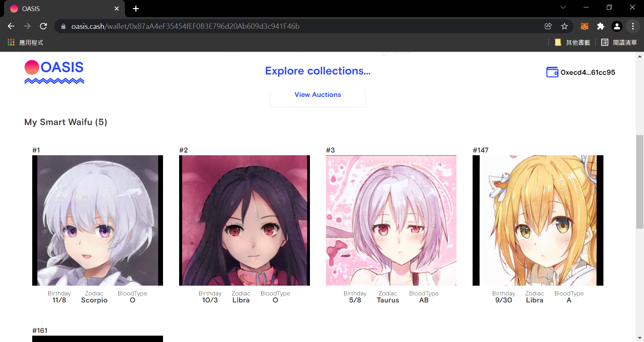Viewport: 644px width, 342px height.
Task: Minimize the Chrome window
Action: point(586,7)
